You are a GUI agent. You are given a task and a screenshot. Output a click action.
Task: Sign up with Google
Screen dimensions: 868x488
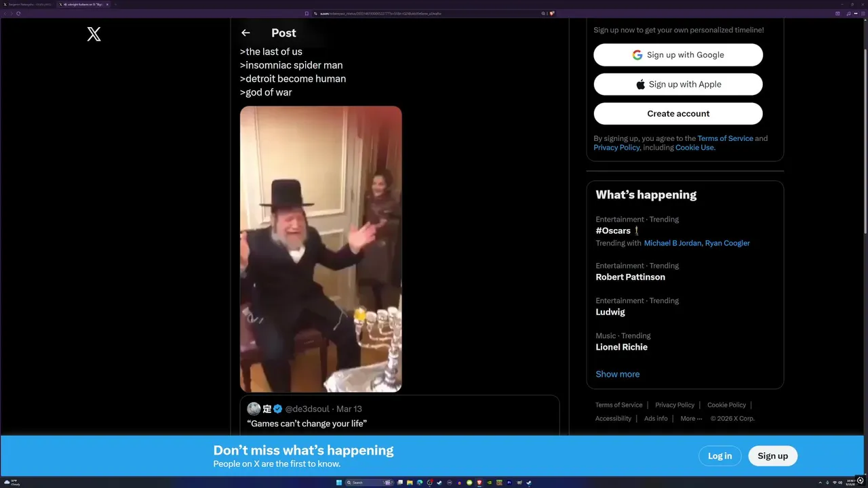678,55
